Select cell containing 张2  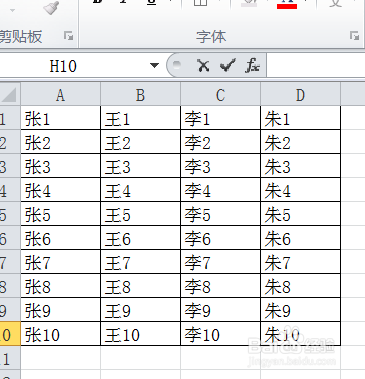point(60,142)
